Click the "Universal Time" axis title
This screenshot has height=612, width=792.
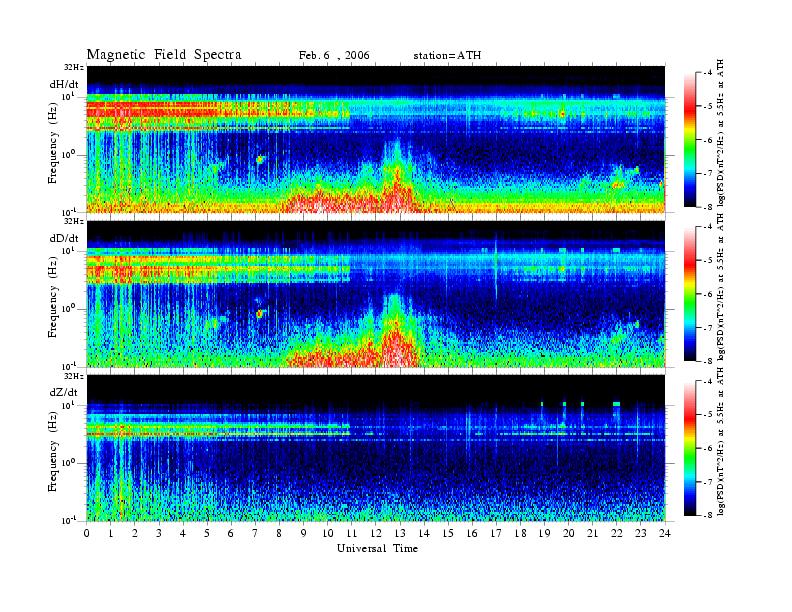(377, 548)
